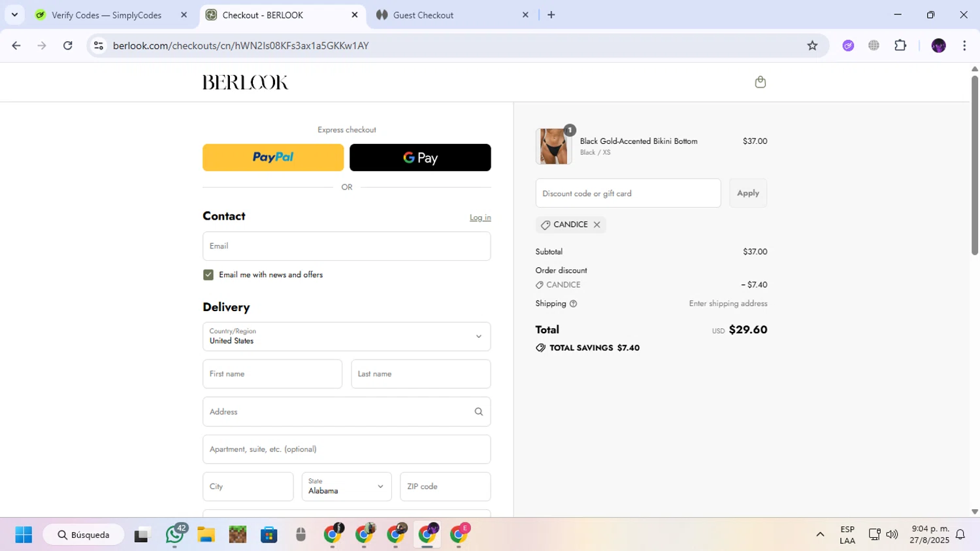Click the Address input field
This screenshot has height=551, width=980.
pos(346,412)
